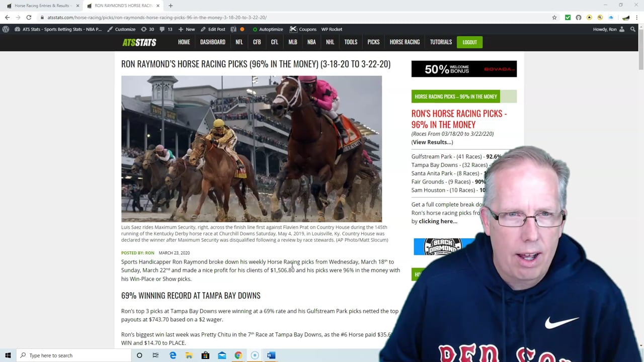Viewport: 644px width, 362px height.
Task: Open HORSE RACING menu item
Action: pyautogui.click(x=405, y=42)
